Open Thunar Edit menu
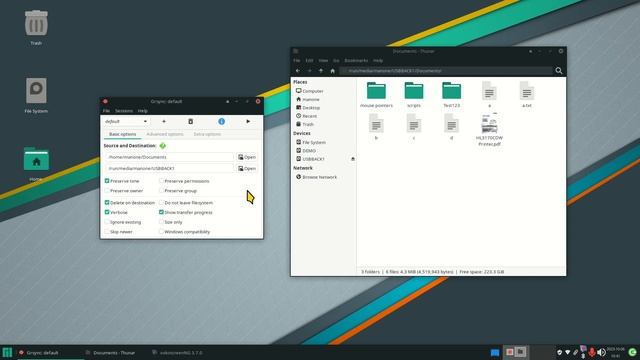The image size is (640, 360). click(309, 60)
